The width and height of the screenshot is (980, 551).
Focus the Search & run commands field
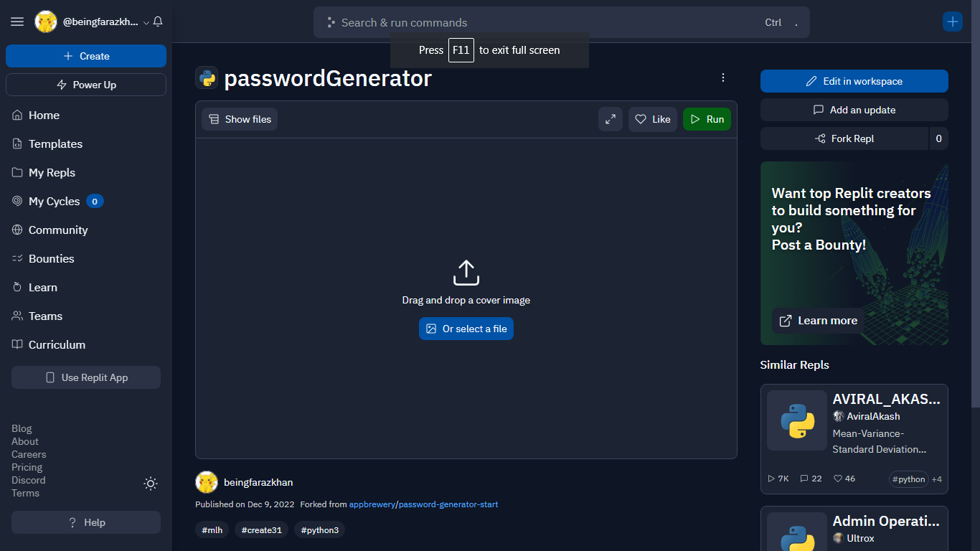pos(562,22)
